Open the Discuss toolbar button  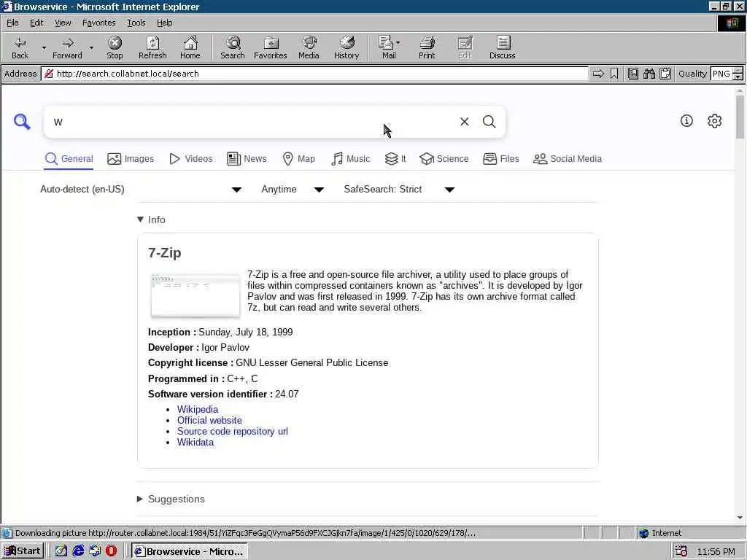coord(502,47)
